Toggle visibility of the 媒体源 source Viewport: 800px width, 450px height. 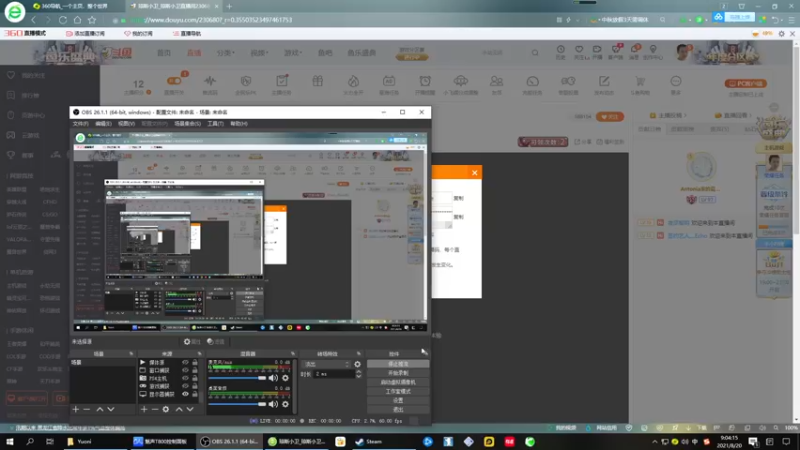tap(185, 362)
